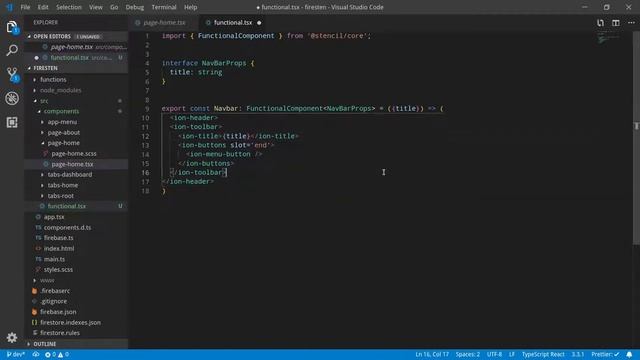Change the TypeScript React language mode
This screenshot has width=640, height=360.
pyautogui.click(x=543, y=354)
